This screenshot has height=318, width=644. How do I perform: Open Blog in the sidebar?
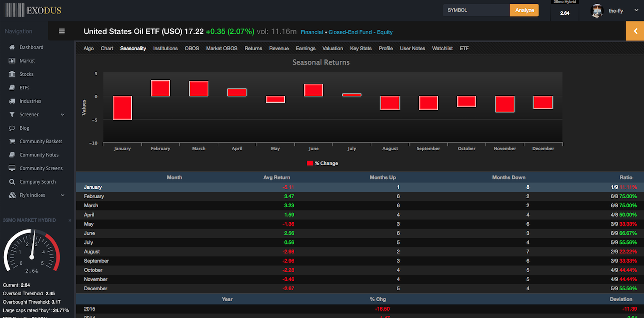pos(25,128)
